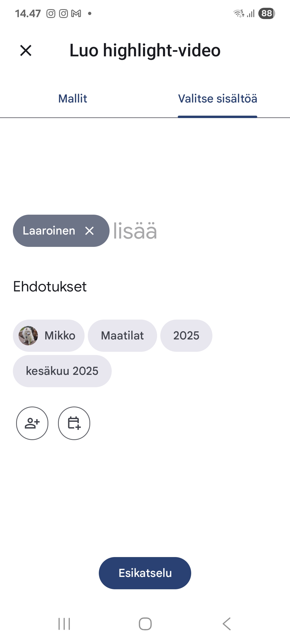Open the Valitse sisältöä tab
The height and width of the screenshot is (644, 290).
click(x=218, y=99)
